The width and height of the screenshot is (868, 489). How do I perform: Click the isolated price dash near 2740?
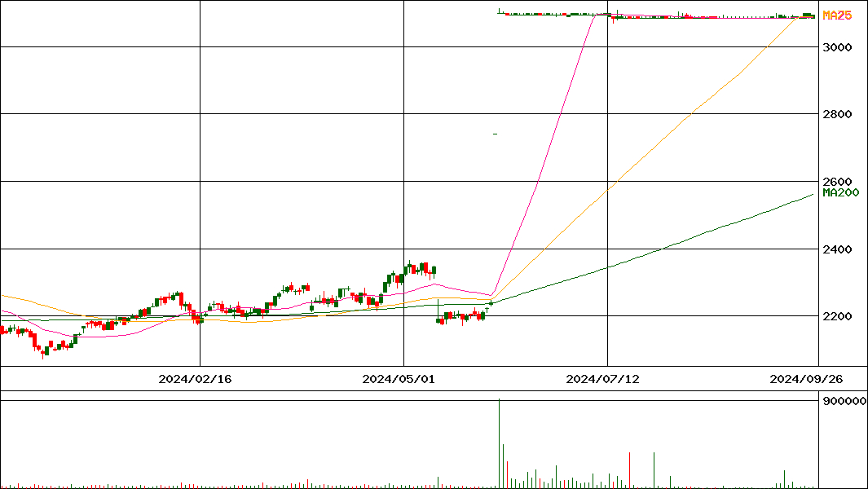coord(495,134)
